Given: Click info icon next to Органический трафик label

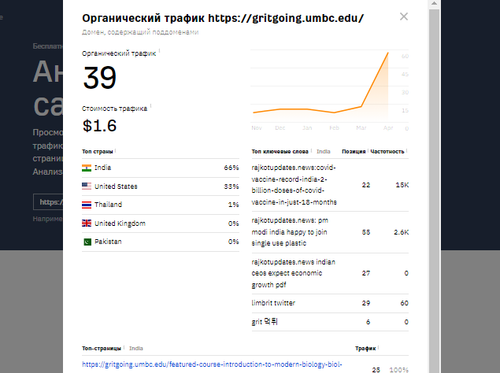Looking at the screenshot, I should pyautogui.click(x=159, y=51).
